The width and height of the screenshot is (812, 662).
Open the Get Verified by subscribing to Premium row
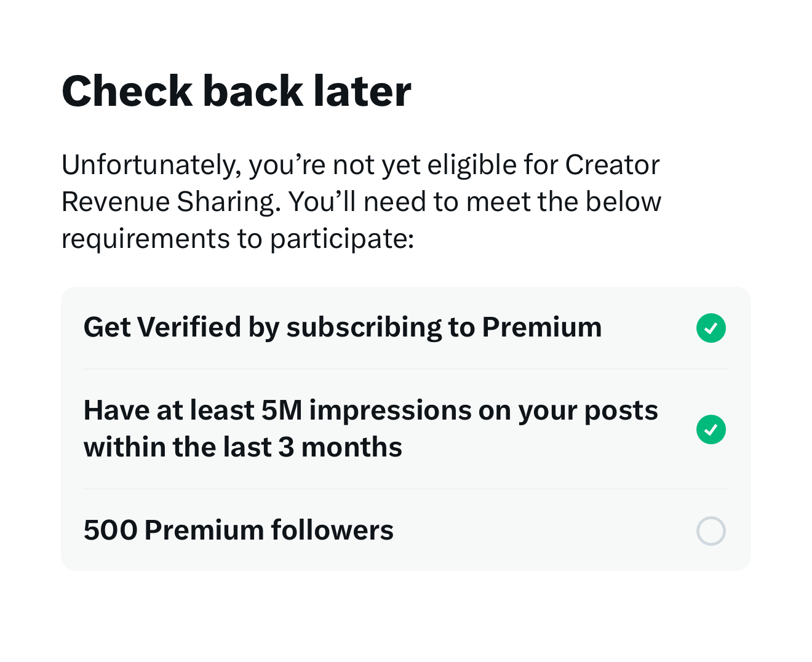tap(406, 328)
